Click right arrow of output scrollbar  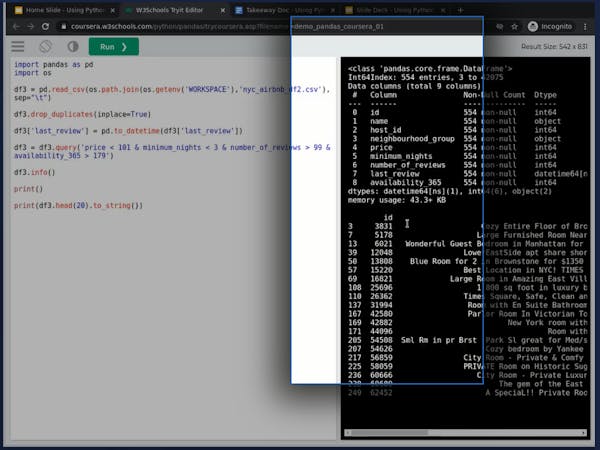click(584, 432)
